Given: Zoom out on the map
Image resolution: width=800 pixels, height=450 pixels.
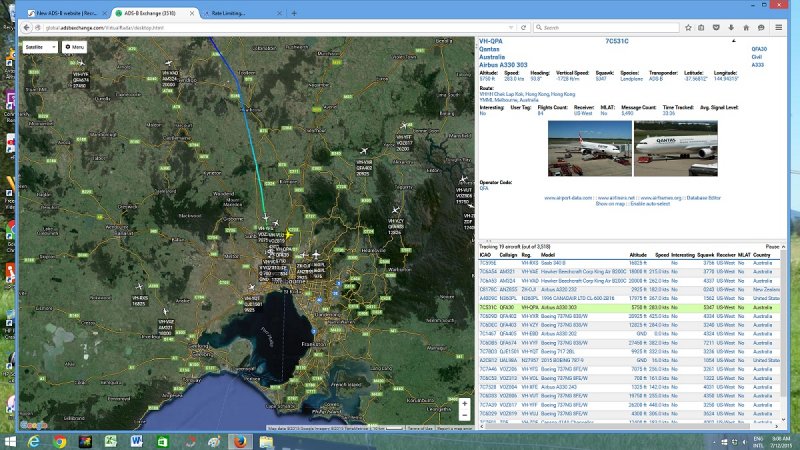Looking at the screenshot, I should click(x=464, y=415).
